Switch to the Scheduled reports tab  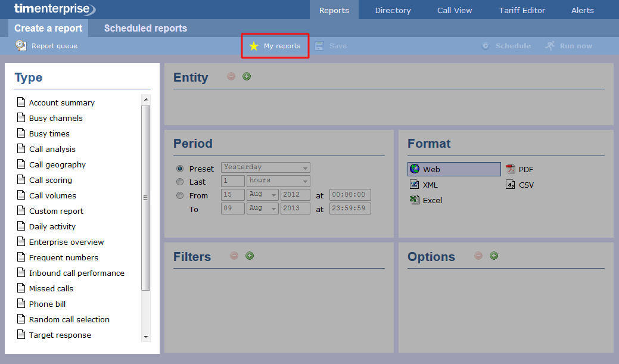tap(145, 28)
